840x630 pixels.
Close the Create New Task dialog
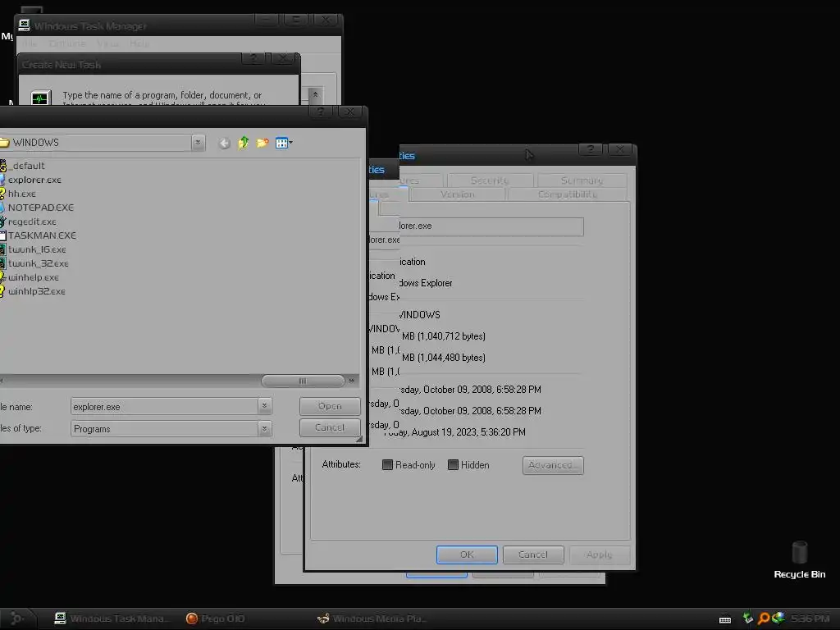click(283, 58)
